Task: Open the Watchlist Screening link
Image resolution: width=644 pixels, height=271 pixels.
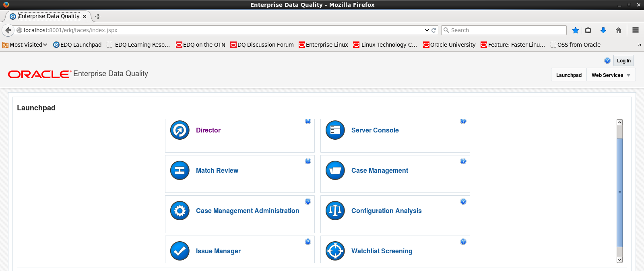Action: coord(382,251)
